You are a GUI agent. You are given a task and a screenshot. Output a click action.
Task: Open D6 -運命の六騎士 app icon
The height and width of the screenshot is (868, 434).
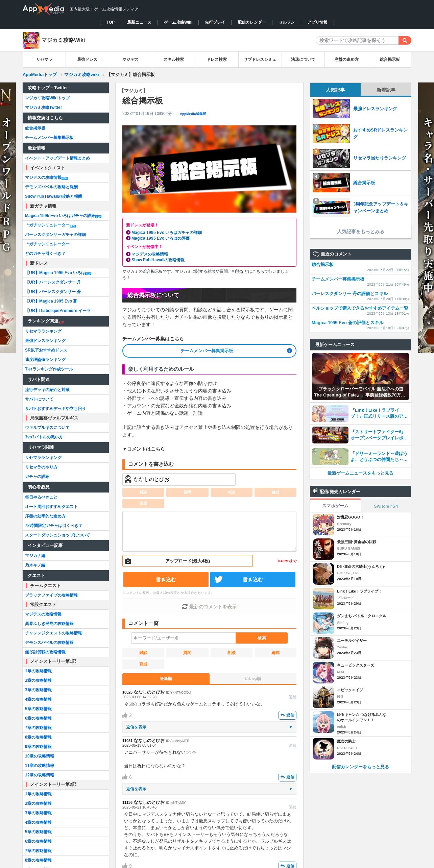(323, 574)
